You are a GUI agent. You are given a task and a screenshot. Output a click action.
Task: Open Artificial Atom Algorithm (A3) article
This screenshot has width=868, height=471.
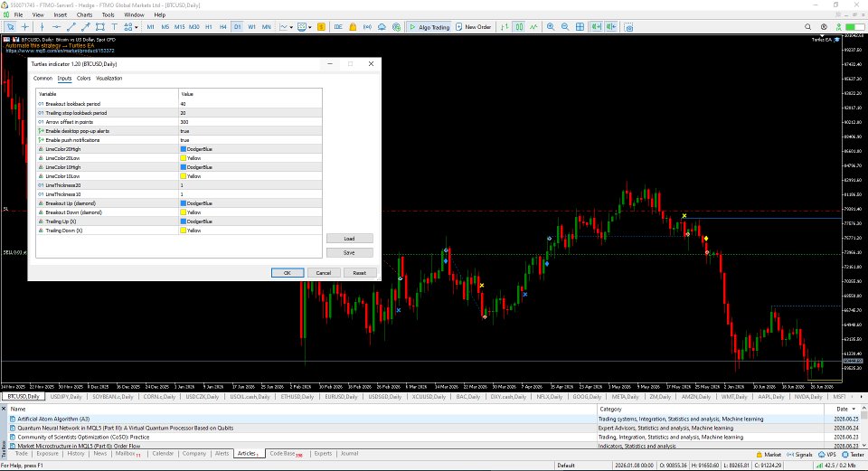click(x=53, y=419)
